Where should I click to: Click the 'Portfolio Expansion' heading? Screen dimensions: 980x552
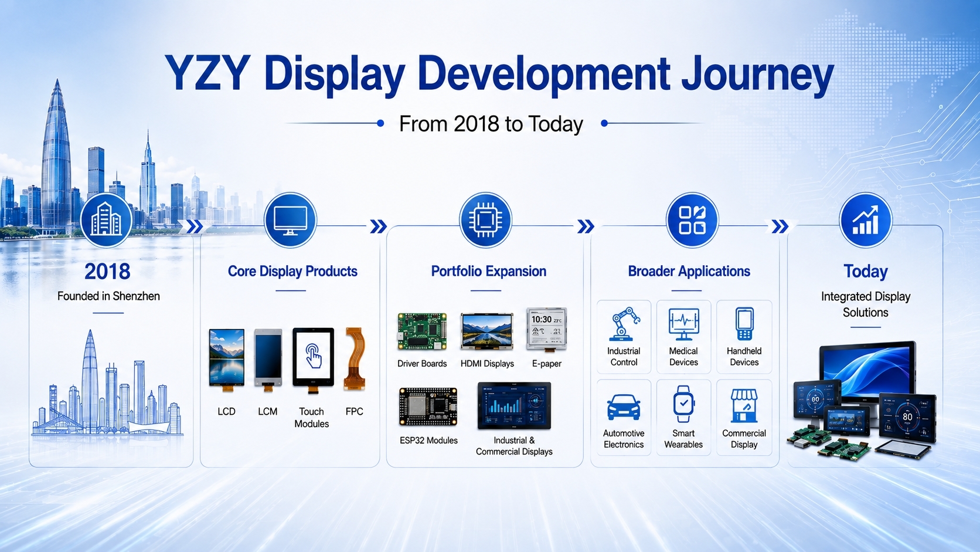[489, 271]
